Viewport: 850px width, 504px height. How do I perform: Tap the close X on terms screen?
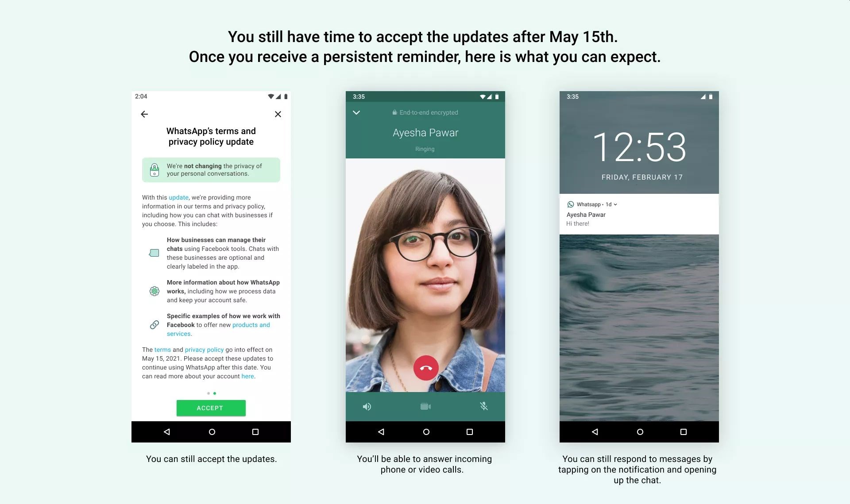click(x=278, y=114)
